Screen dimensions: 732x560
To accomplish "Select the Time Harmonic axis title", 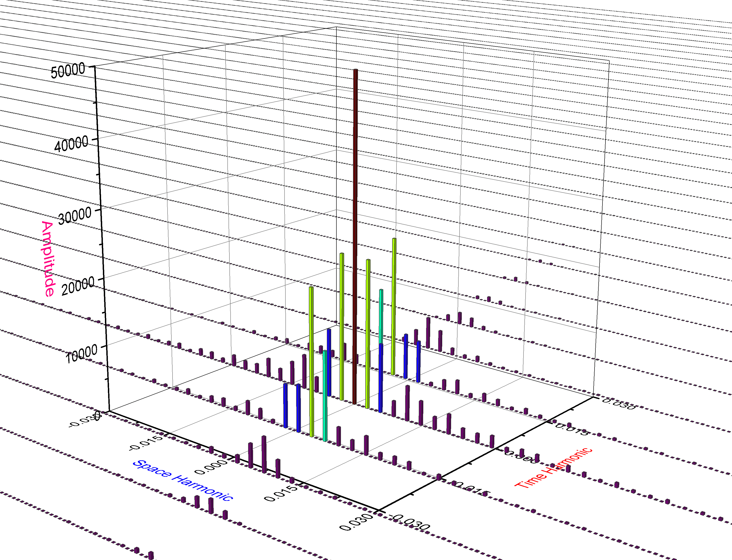I will [554, 468].
